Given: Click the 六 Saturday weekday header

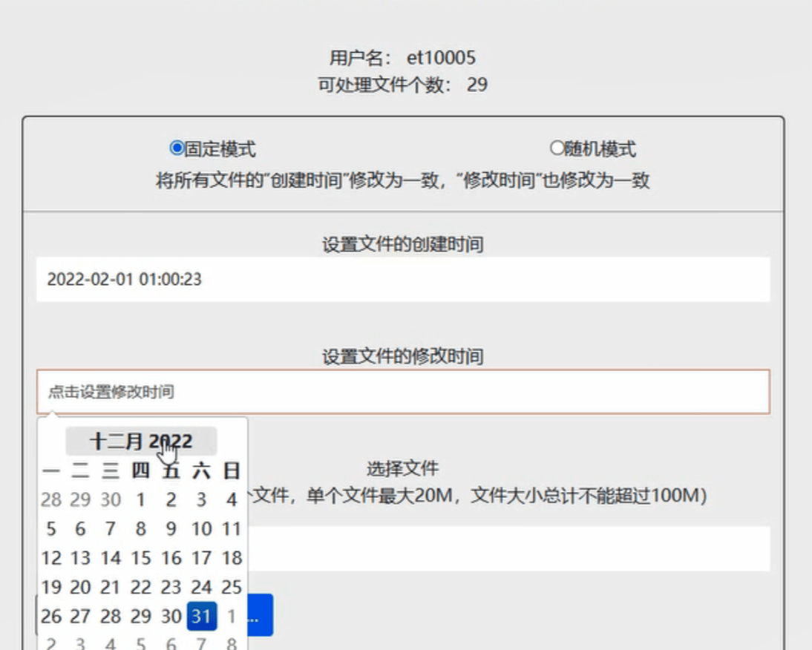Looking at the screenshot, I should pyautogui.click(x=200, y=470).
